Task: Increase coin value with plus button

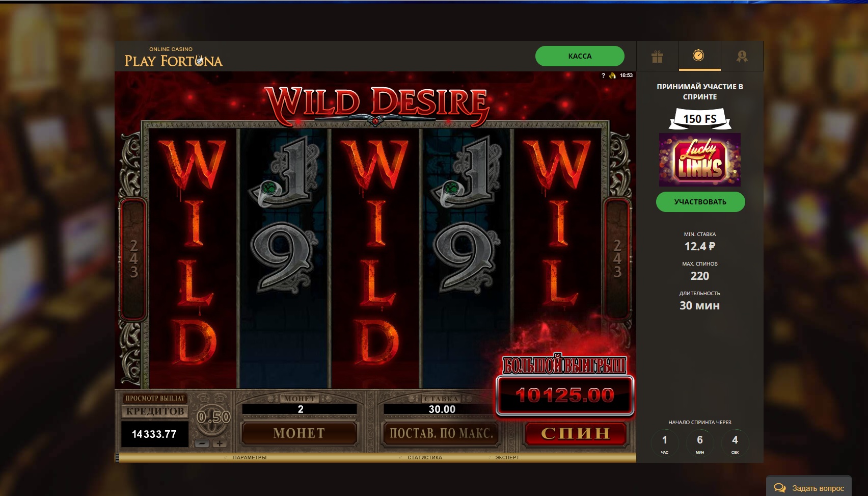Action: (x=220, y=443)
